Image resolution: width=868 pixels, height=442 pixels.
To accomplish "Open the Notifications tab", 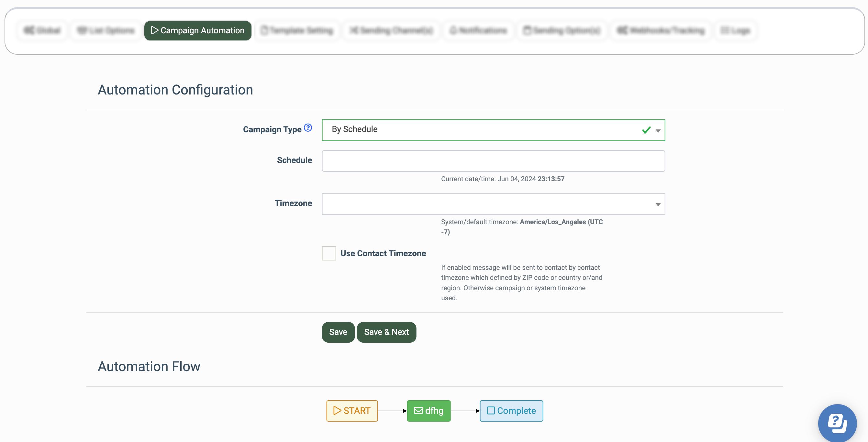I will click(478, 31).
